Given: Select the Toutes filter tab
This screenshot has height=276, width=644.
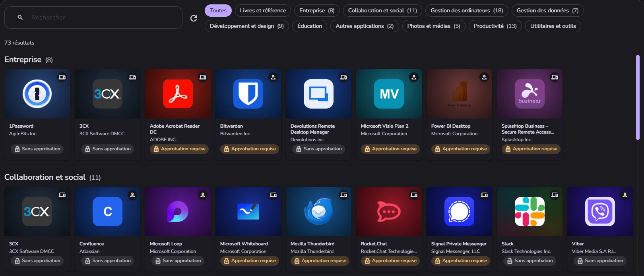Looking at the screenshot, I should [218, 11].
